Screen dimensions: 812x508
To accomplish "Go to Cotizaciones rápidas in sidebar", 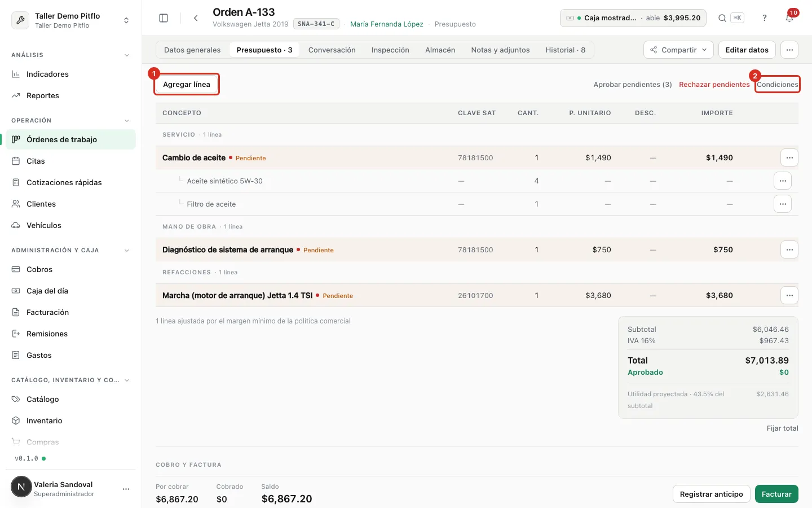I will point(70,182).
